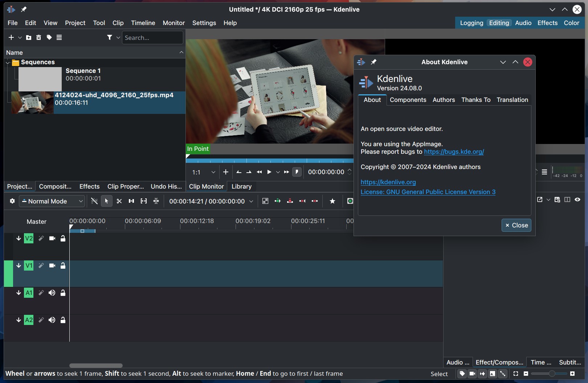Mute audio track A1
The height and width of the screenshot is (383, 588).
click(52, 293)
